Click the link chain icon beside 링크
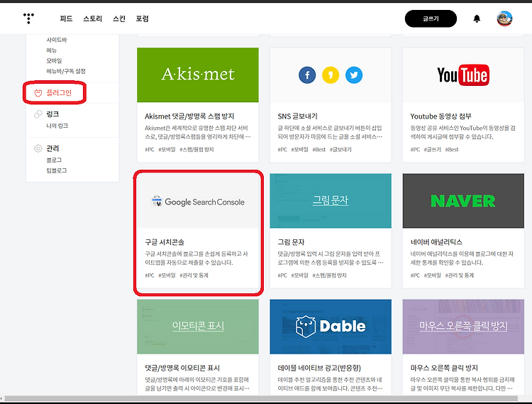This screenshot has width=532, height=404. 38,114
